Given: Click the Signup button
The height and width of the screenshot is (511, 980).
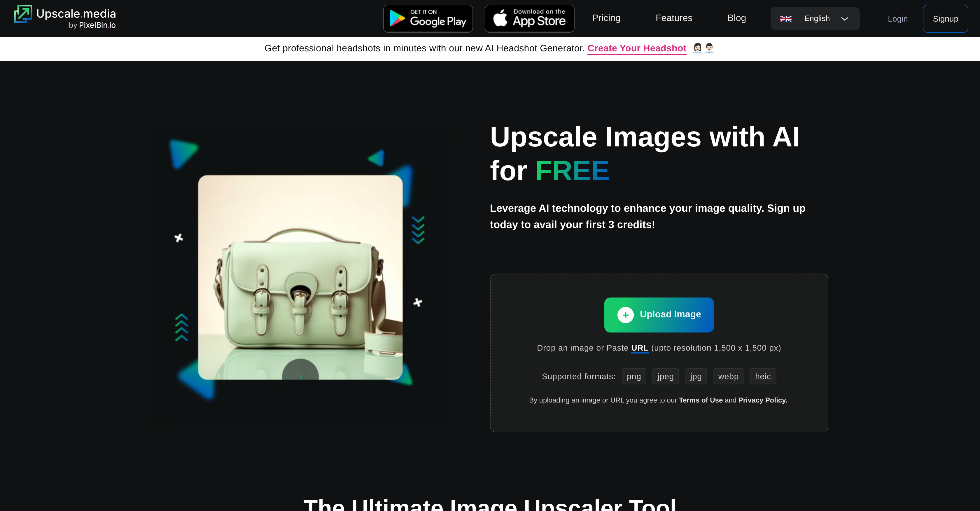Looking at the screenshot, I should [945, 18].
